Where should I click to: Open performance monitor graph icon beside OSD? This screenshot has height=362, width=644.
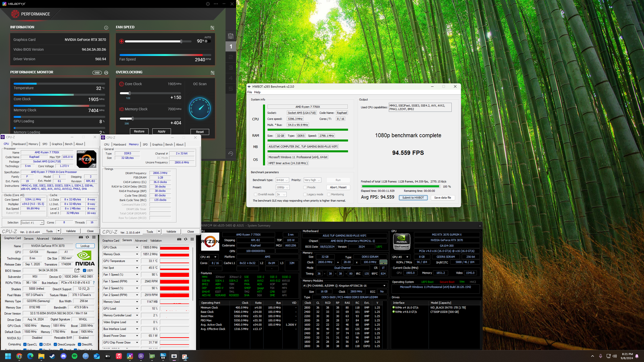click(x=106, y=72)
